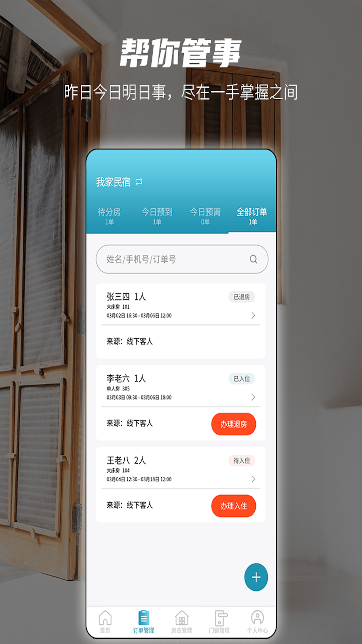Image resolution: width=362 pixels, height=644 pixels.
Task: Tap the 我家民宿 homestay name
Action: [113, 182]
